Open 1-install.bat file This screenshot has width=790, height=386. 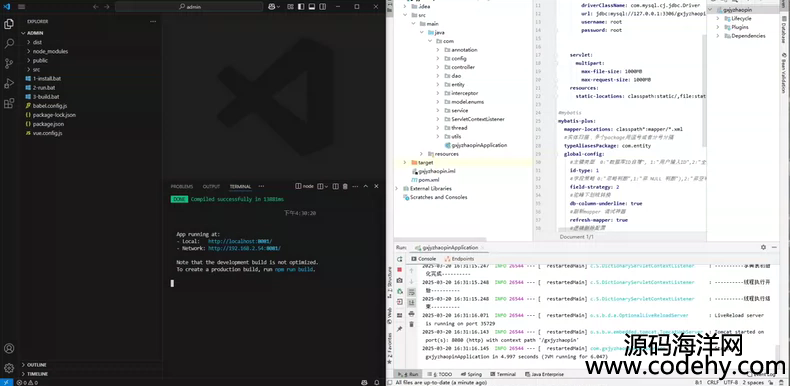coord(47,79)
